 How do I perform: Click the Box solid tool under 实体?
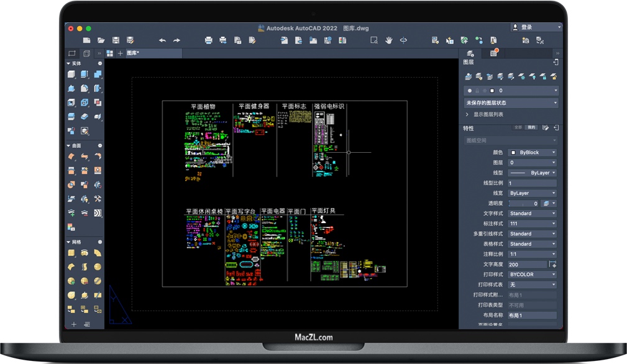point(71,75)
